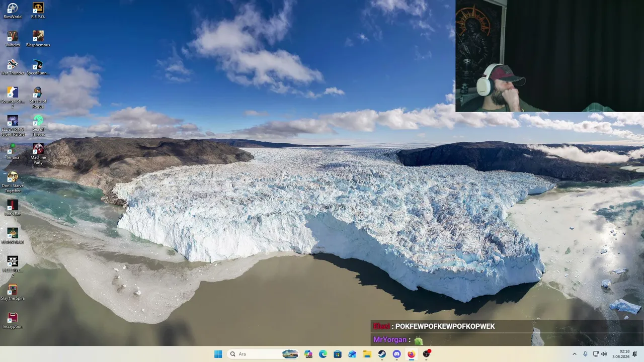This screenshot has height=362, width=644.
Task: Switch to Steam in the taskbar
Action: 382,354
